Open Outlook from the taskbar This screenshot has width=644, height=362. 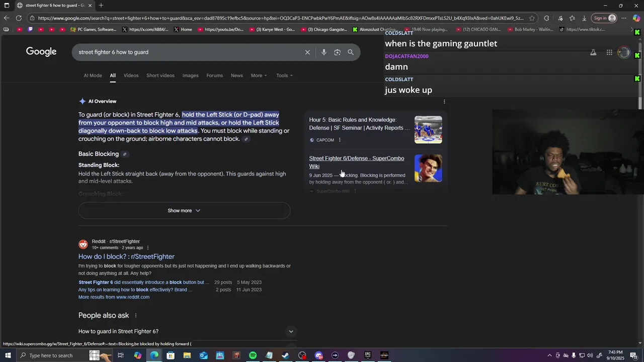pyautogui.click(x=203, y=355)
